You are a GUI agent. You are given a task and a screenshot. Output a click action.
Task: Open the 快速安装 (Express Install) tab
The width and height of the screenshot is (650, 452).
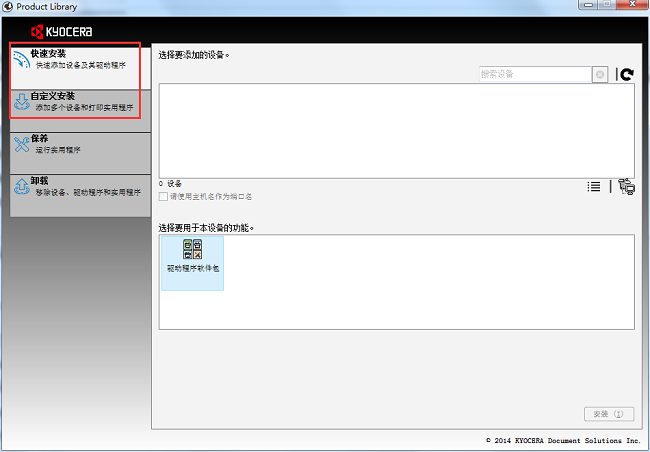[x=80, y=66]
